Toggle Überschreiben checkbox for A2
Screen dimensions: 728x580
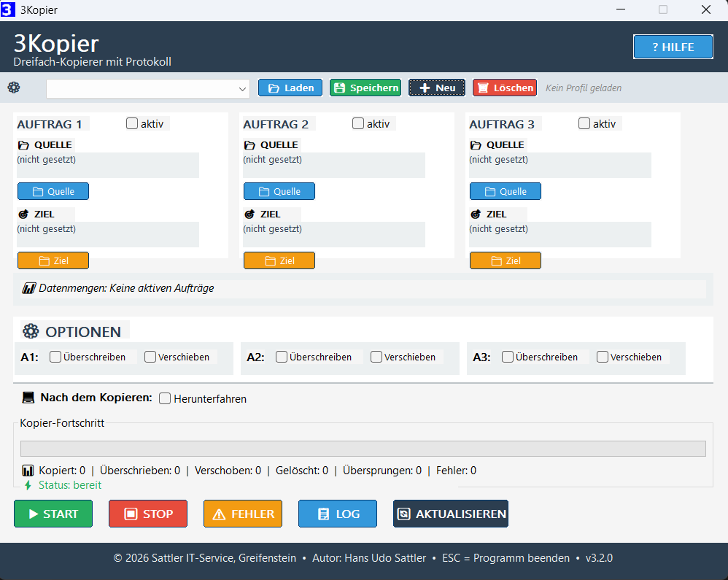pos(282,357)
